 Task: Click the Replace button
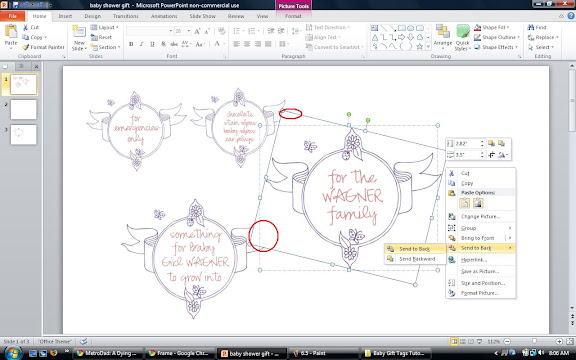[543, 37]
